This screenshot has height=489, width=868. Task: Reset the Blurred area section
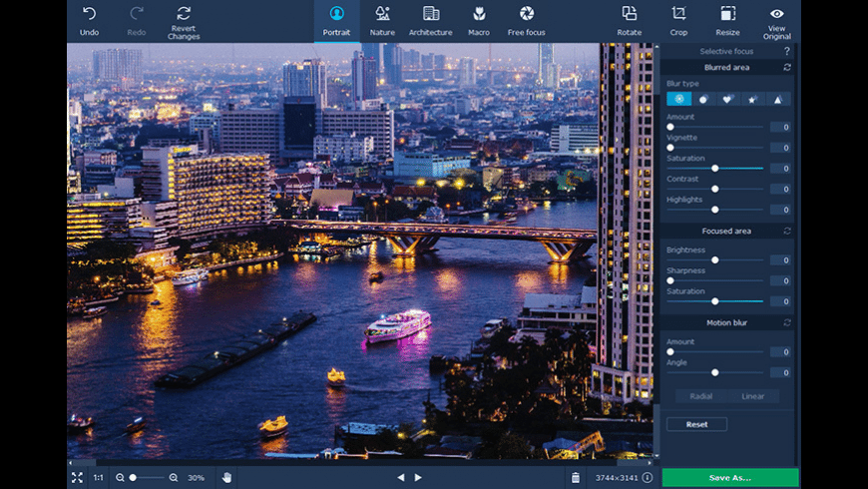(787, 68)
